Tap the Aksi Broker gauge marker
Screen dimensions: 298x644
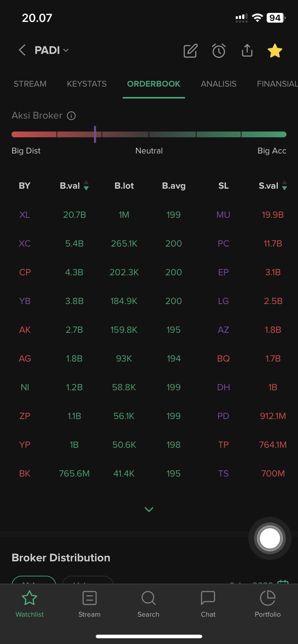point(95,134)
